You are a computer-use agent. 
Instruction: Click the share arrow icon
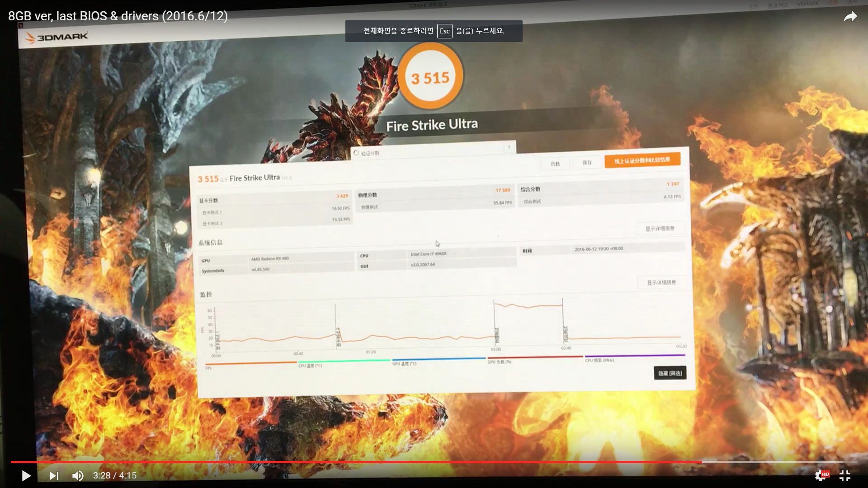(x=850, y=17)
